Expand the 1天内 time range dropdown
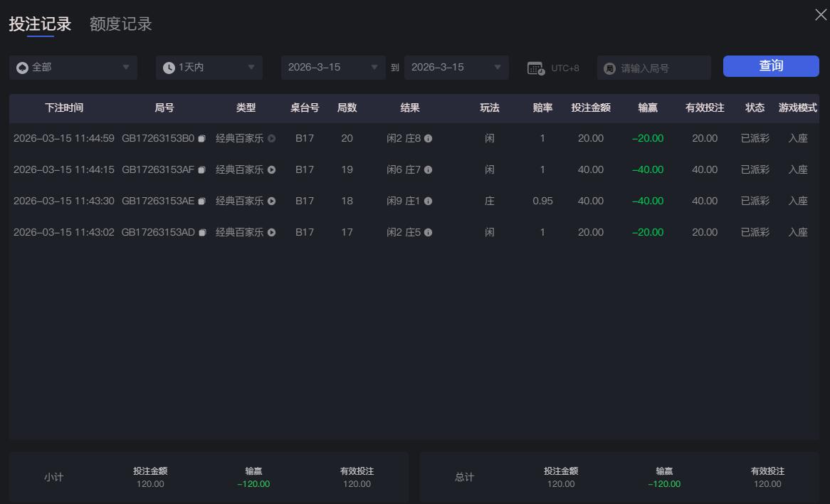Viewport: 830px width, 504px height. pos(209,68)
